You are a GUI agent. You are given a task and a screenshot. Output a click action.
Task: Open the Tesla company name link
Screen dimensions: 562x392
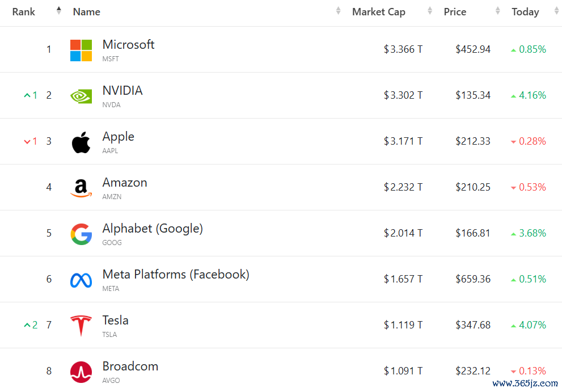click(x=116, y=321)
